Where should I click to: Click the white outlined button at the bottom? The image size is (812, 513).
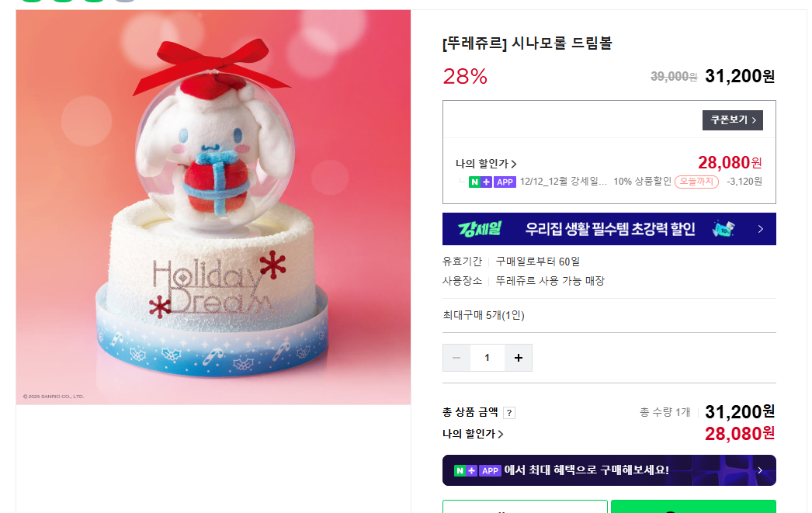[x=525, y=506]
